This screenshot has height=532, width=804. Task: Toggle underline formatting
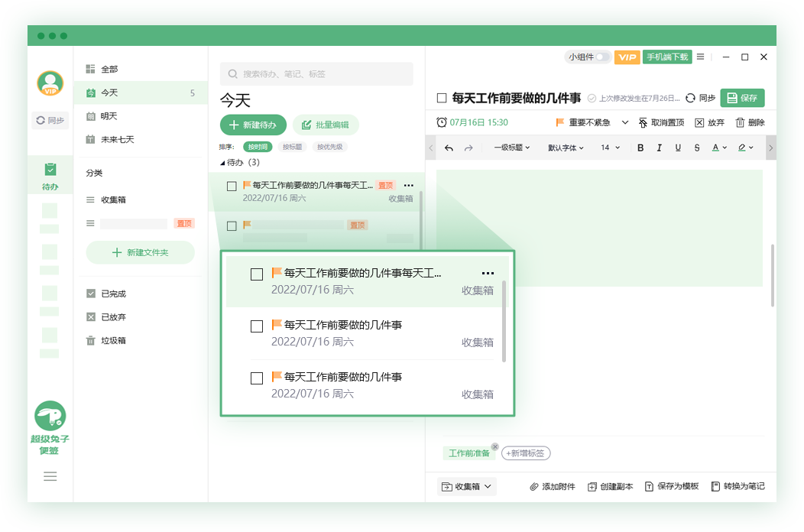678,148
